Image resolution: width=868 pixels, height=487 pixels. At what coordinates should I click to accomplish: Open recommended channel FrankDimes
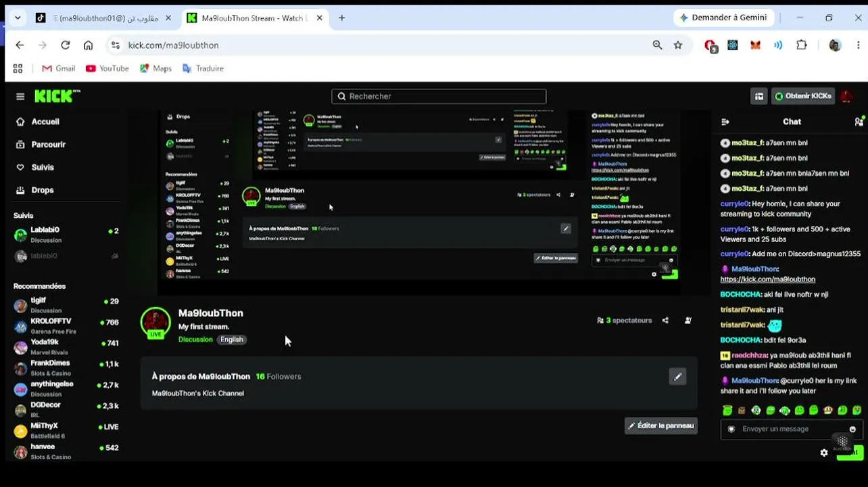click(66, 368)
